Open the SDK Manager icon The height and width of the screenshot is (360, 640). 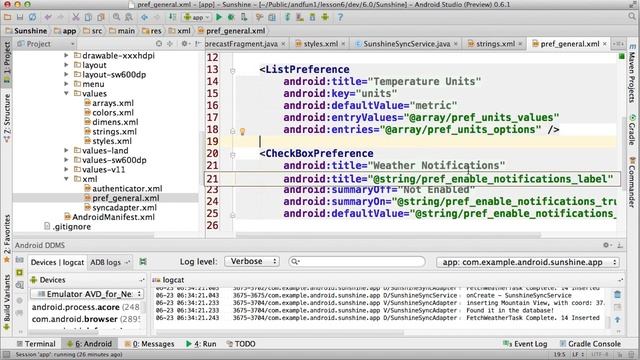click(x=312, y=17)
